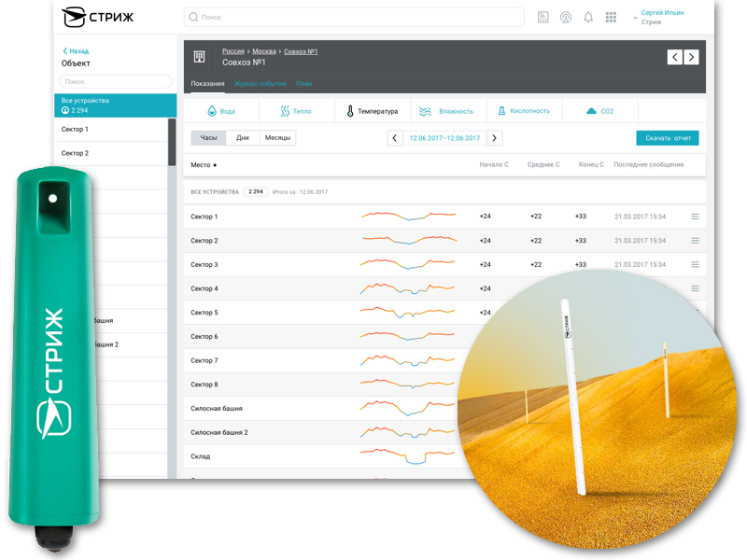This screenshot has height=560, width=747.
Task: Click the building icon beside Совхоз №1
Action: pyautogui.click(x=199, y=57)
